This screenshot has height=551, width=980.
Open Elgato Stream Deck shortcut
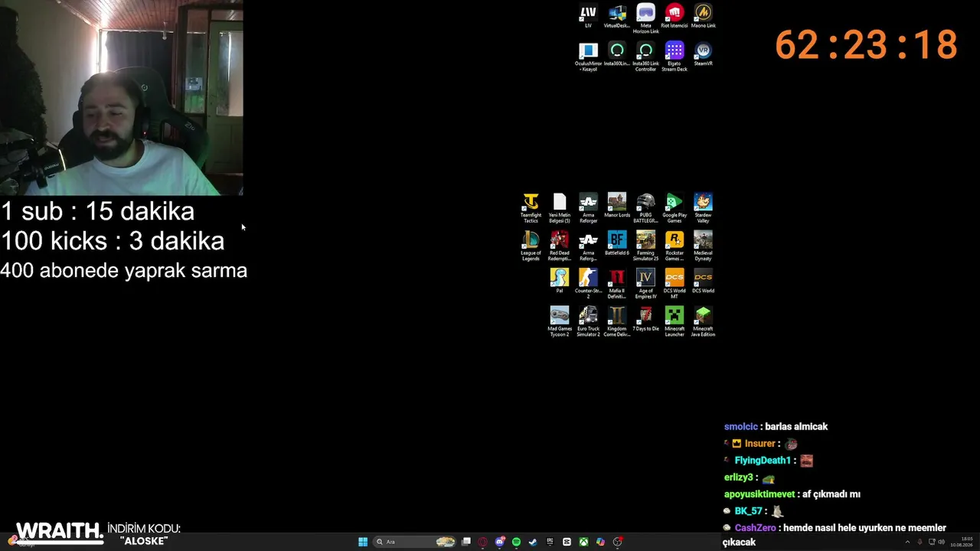[x=675, y=57]
